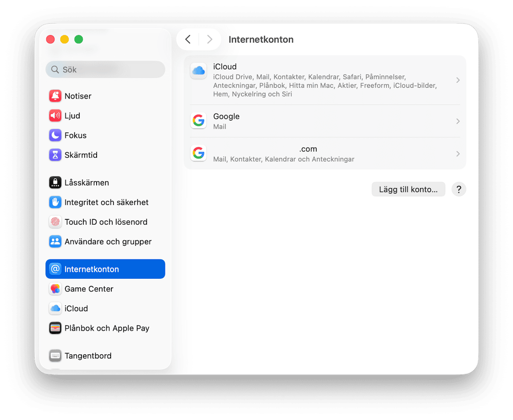Click the iCloud account cloud icon

[198, 71]
